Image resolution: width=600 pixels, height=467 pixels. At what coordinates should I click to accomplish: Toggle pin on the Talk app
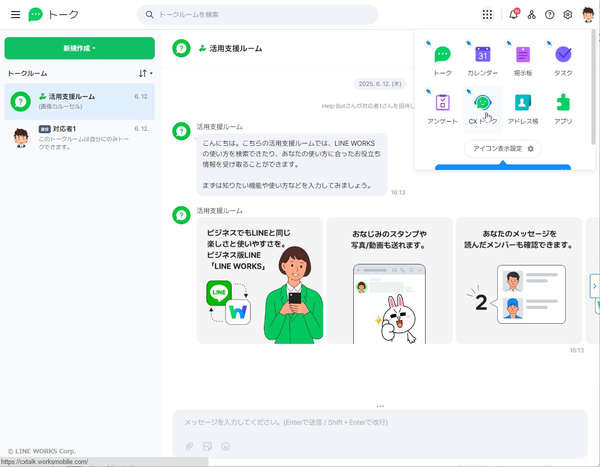click(x=429, y=43)
